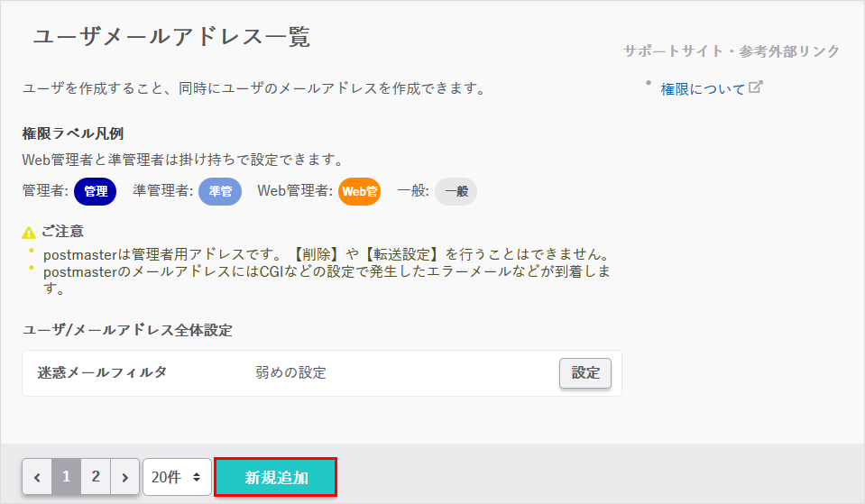The height and width of the screenshot is (504, 865).
Task: Click the light blue 準管 badge
Action: pos(220,191)
